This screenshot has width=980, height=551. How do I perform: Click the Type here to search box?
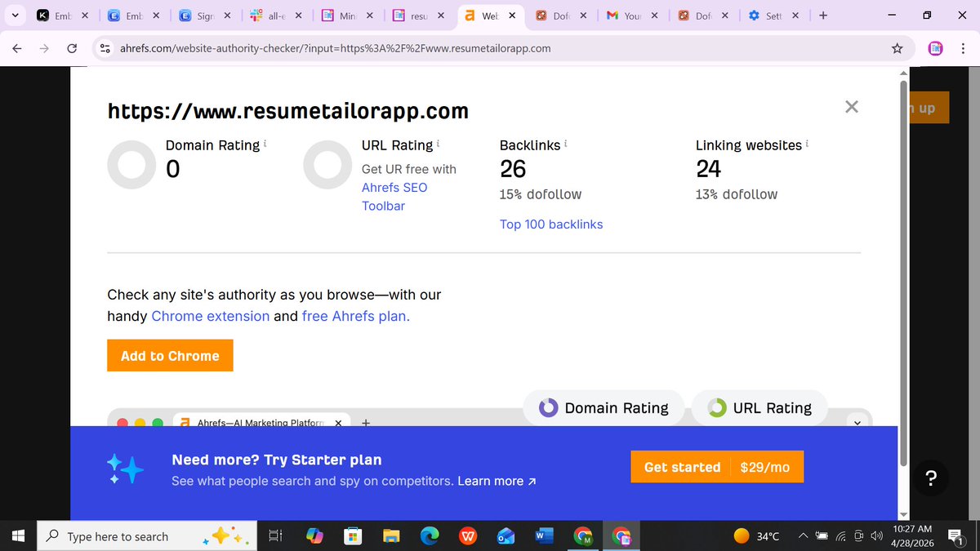(x=145, y=536)
